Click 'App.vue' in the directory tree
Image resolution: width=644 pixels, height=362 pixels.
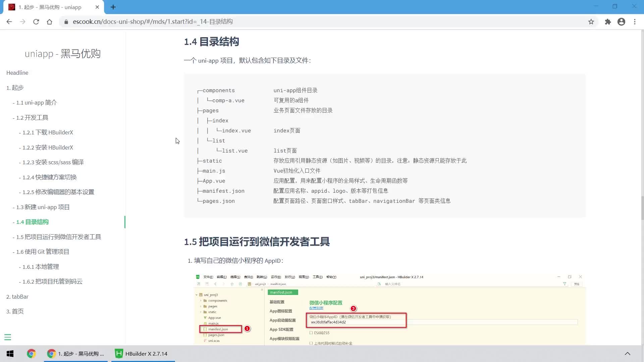[x=214, y=181]
